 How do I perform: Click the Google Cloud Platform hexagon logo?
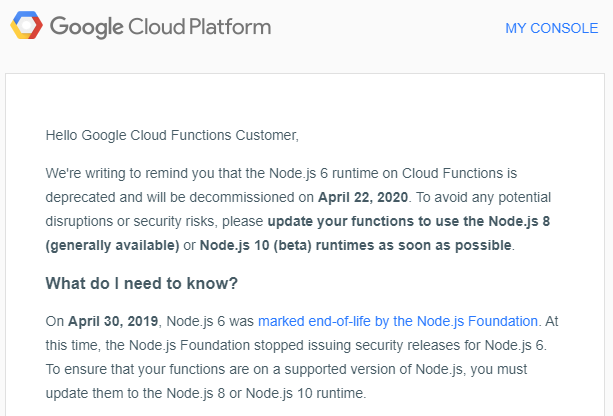[x=26, y=25]
